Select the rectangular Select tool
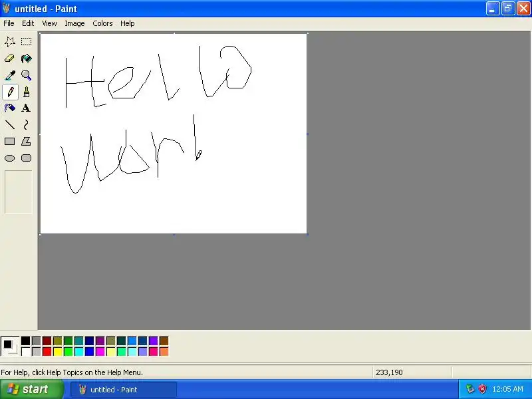The image size is (532, 399). pos(26,42)
